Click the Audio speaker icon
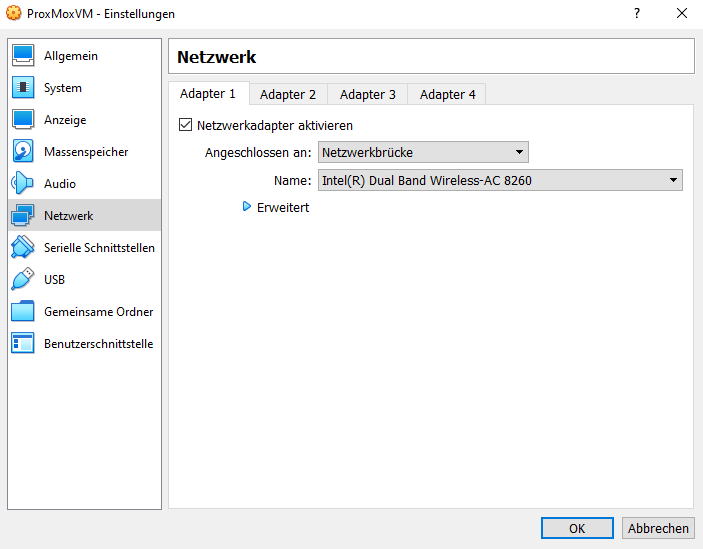This screenshot has height=549, width=703. pos(23,183)
